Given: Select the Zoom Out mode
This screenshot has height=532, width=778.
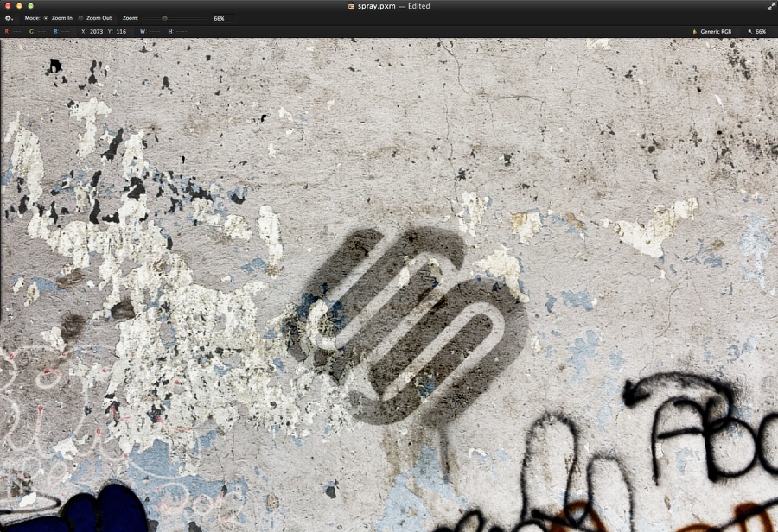Looking at the screenshot, I should click(95, 18).
